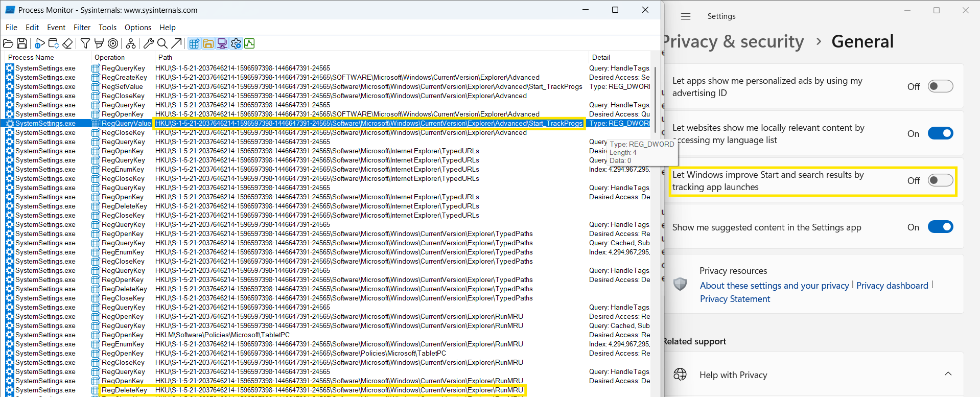This screenshot has height=397, width=980.
Task: Select the RegDeleteKey TypedURLs row
Action: pos(328,206)
